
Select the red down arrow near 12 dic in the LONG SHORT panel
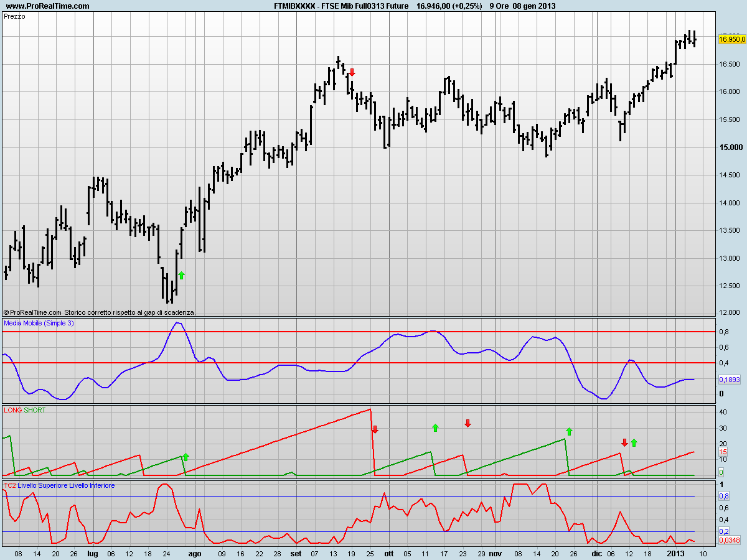(624, 442)
